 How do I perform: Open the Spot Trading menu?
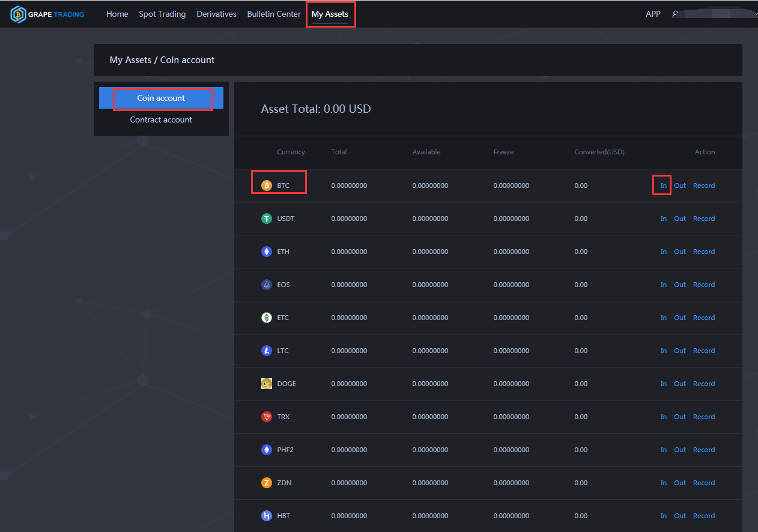coord(162,14)
